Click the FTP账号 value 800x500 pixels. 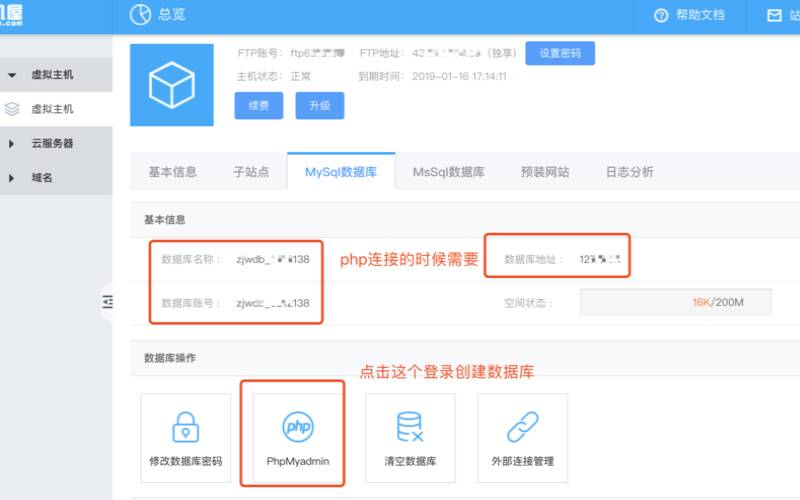[317, 53]
